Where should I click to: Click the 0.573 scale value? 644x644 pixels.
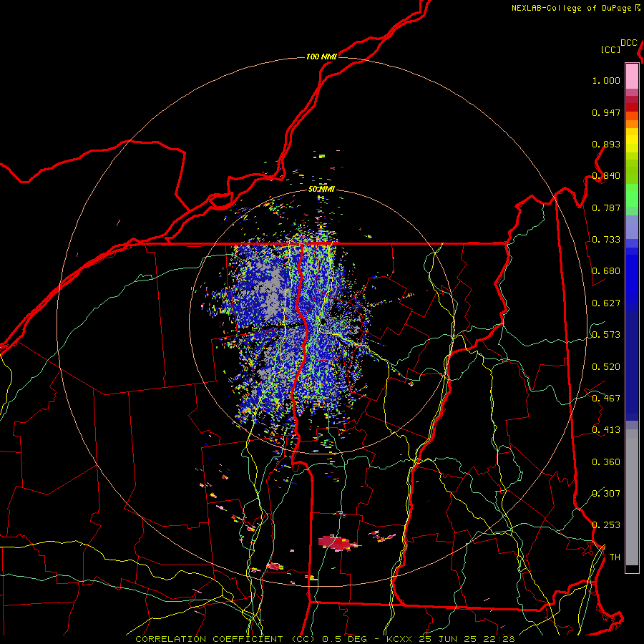(x=606, y=335)
